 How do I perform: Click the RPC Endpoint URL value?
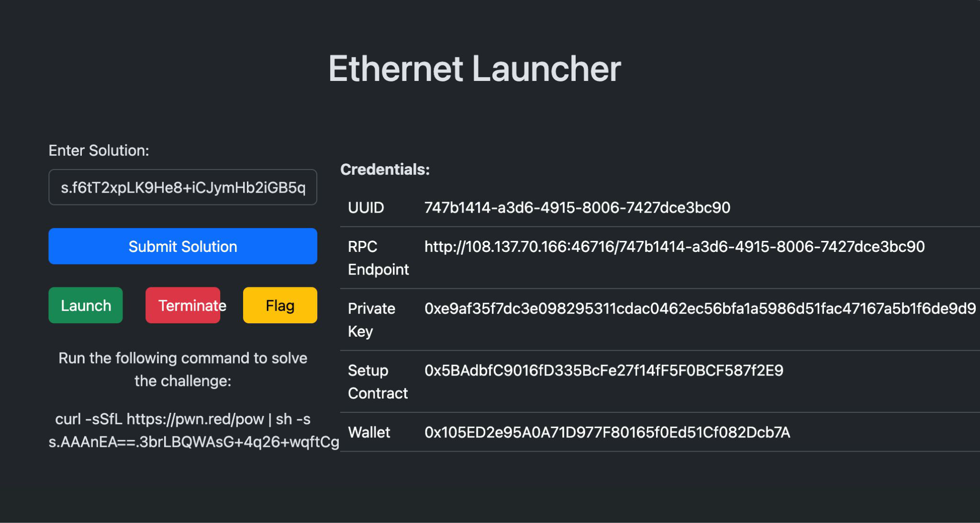[674, 247]
